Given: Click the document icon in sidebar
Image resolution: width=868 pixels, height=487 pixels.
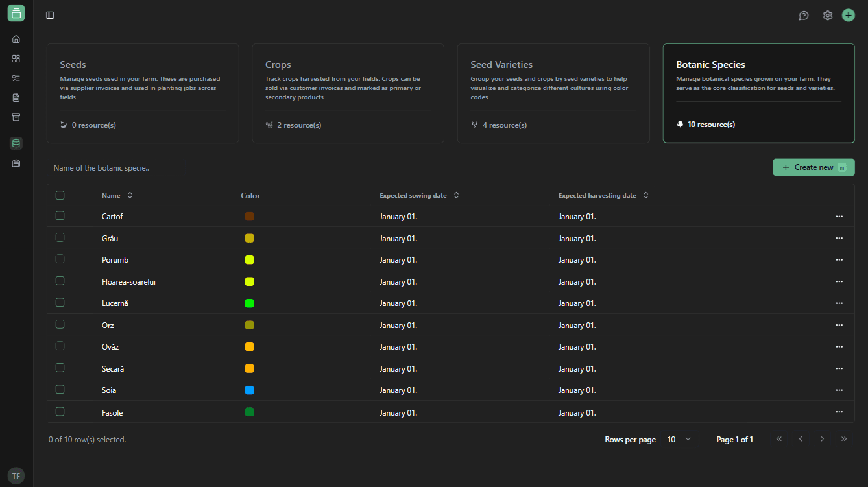Looking at the screenshot, I should tap(16, 98).
